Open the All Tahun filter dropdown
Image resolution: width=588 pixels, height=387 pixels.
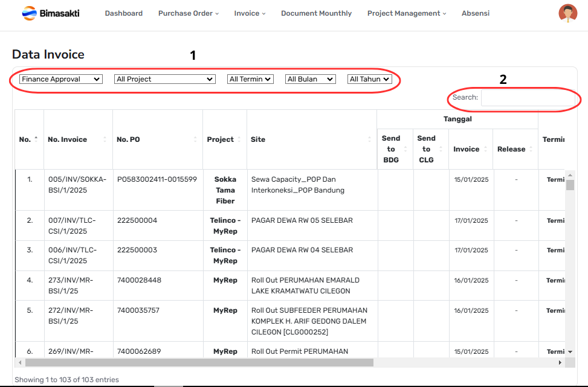pos(370,79)
